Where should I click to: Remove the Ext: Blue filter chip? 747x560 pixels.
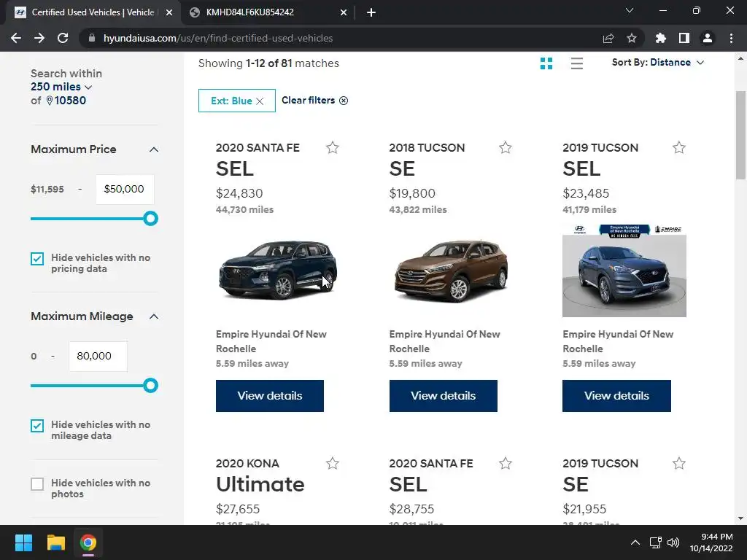point(260,101)
